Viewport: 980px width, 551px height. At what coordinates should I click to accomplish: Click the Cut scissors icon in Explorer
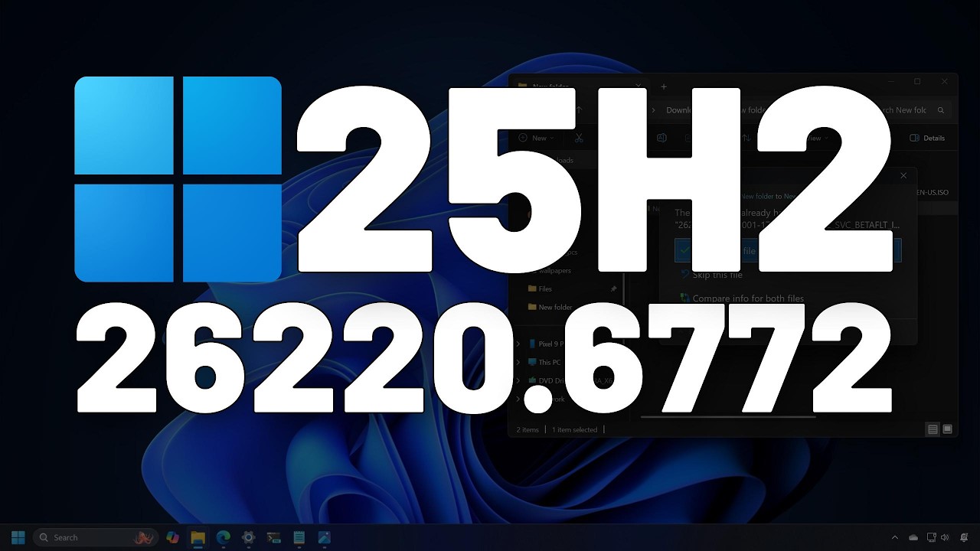(x=579, y=138)
